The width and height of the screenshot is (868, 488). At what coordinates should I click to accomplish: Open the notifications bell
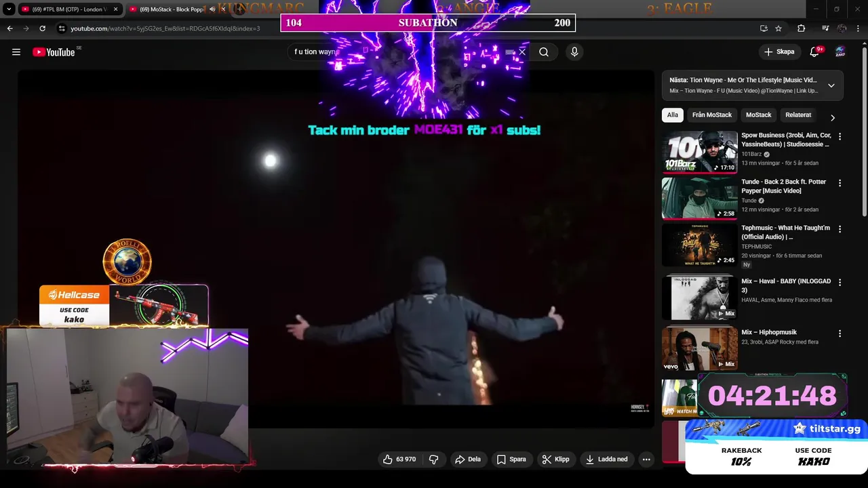[x=815, y=52]
